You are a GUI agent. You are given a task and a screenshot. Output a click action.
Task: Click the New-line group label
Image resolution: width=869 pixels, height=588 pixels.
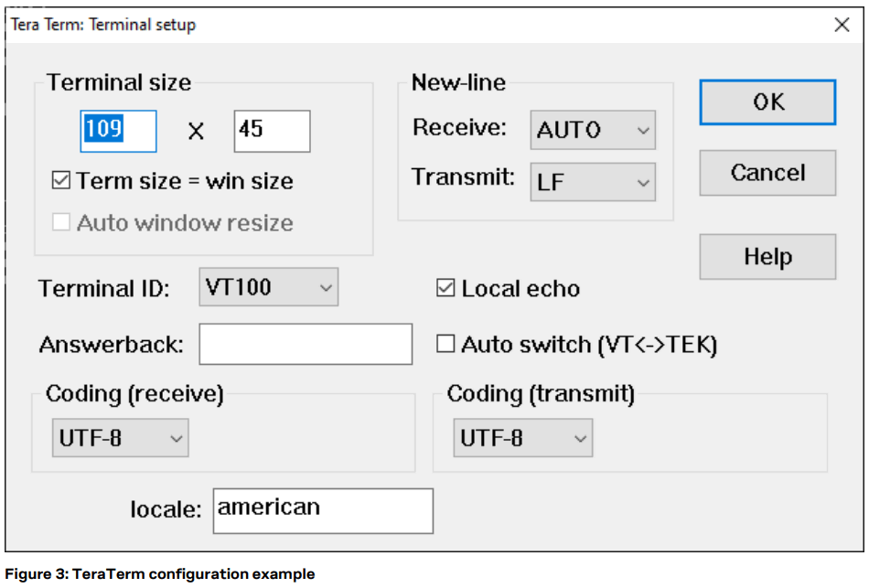pyautogui.click(x=458, y=82)
